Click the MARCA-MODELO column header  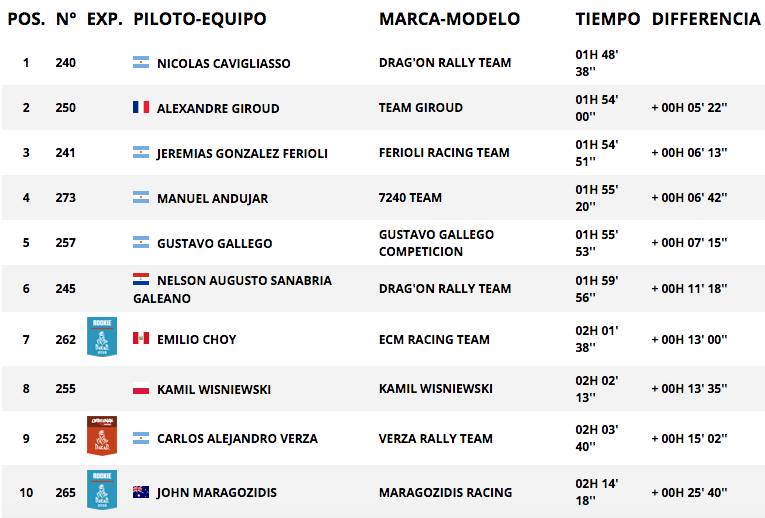(x=449, y=19)
